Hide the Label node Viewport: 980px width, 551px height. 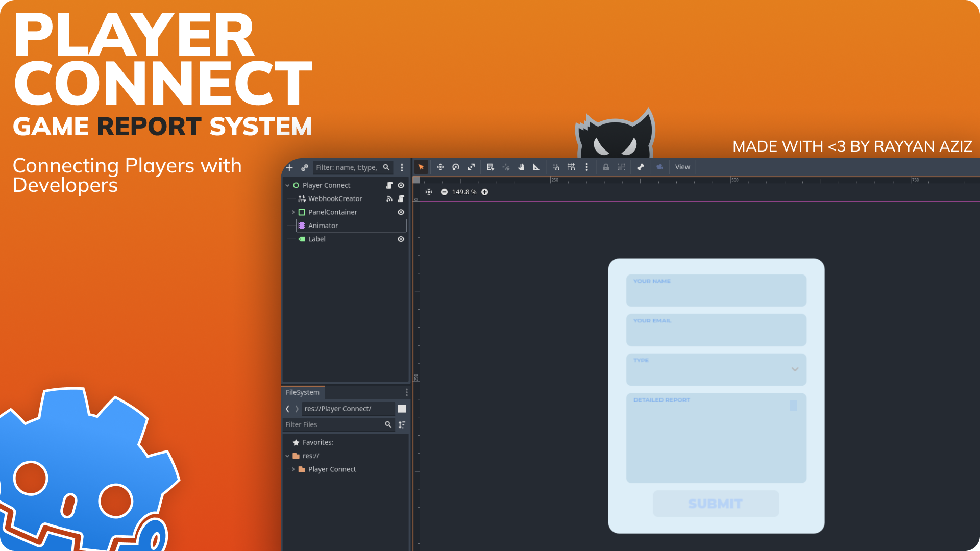[x=401, y=239]
